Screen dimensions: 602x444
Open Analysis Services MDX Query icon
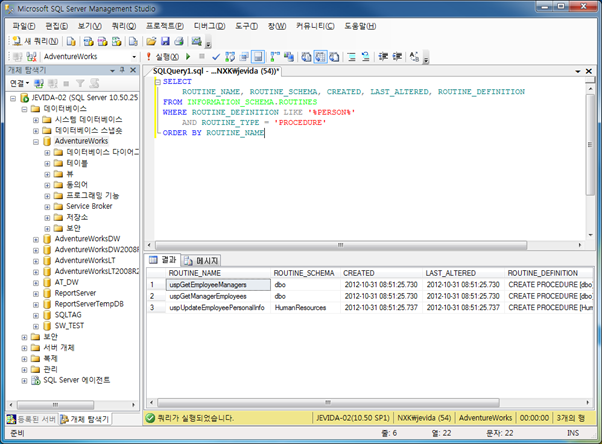(89, 41)
